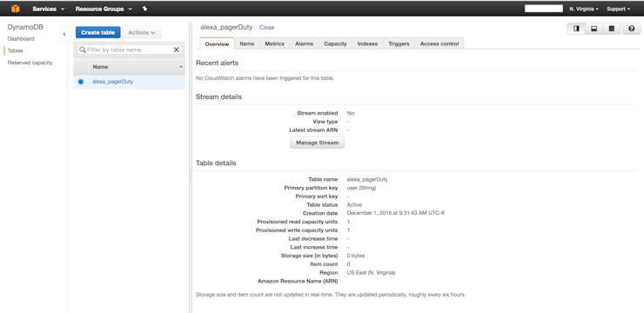Screen dimensions: 644x313
Task: Click the Manage Stream button
Action: coord(318,143)
